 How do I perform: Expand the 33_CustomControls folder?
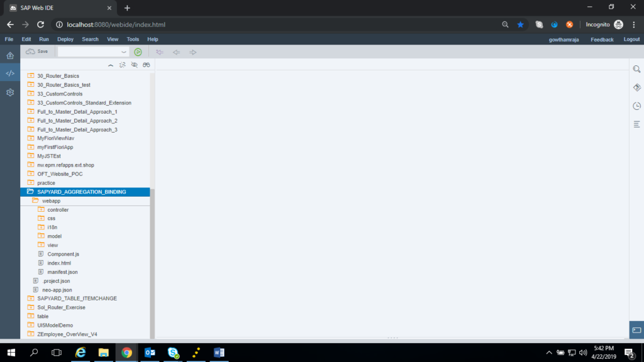tap(31, 94)
